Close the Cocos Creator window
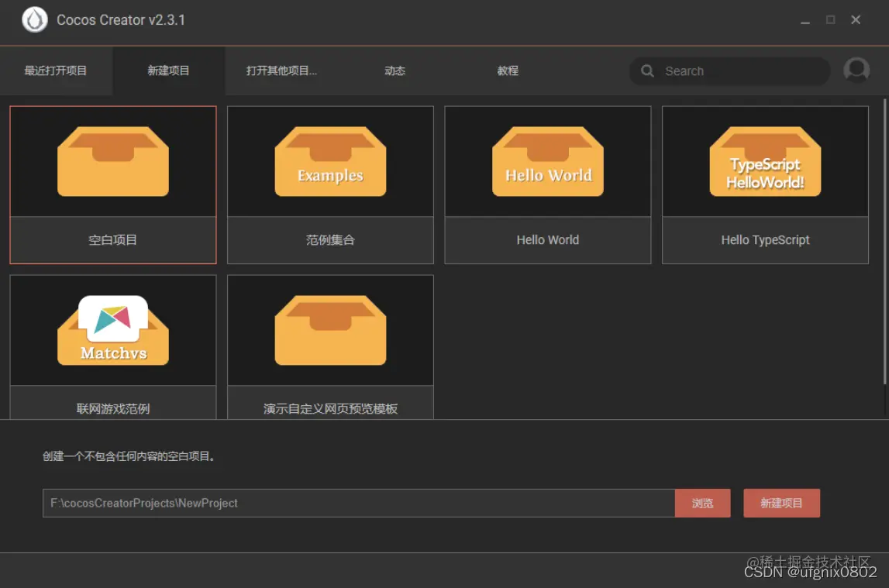The image size is (889, 588). [x=856, y=20]
